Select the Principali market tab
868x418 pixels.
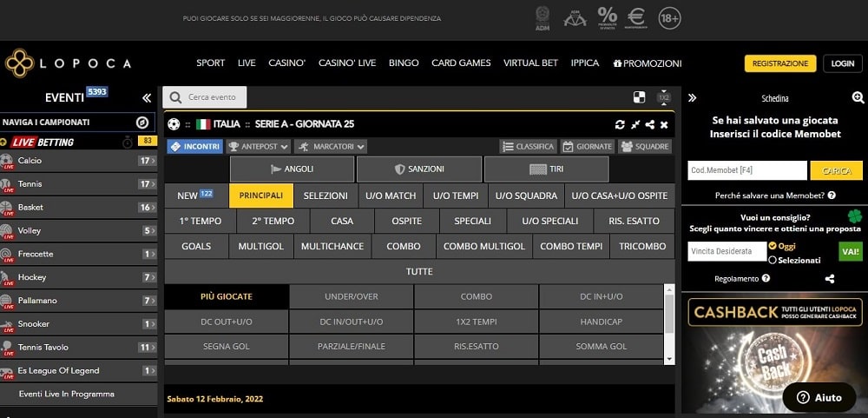click(261, 196)
